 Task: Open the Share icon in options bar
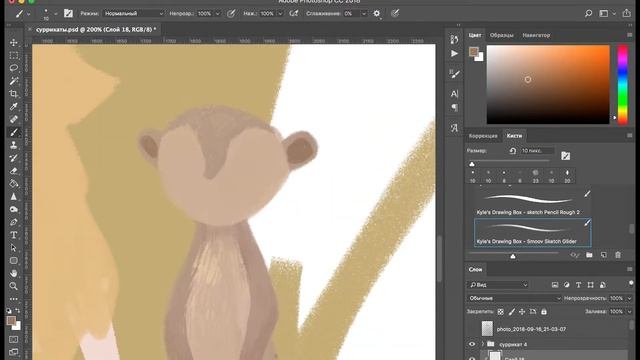627,13
